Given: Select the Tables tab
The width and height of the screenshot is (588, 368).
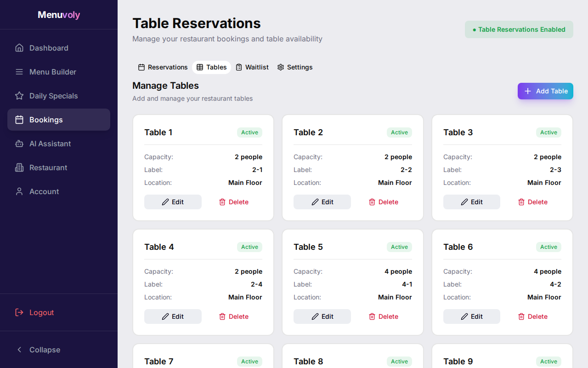Looking at the screenshot, I should pos(211,67).
